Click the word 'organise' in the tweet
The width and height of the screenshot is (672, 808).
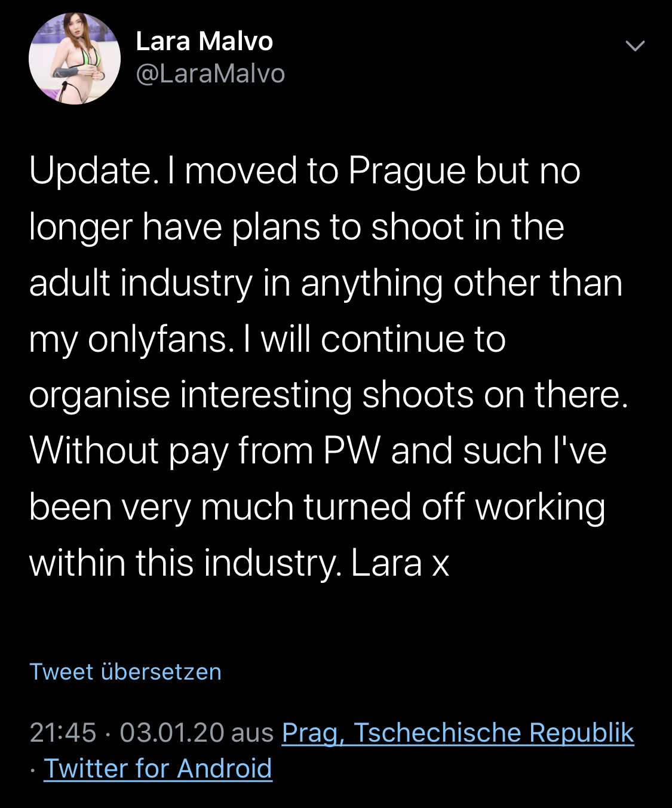[99, 395]
